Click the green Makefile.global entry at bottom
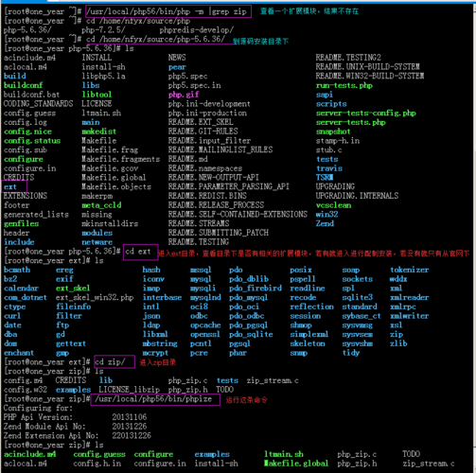The image size is (476, 473). (x=296, y=464)
